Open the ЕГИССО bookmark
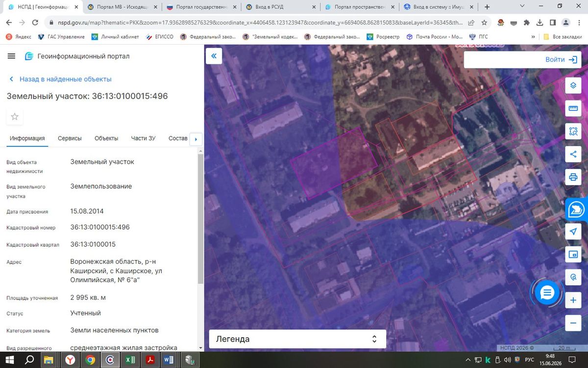Screen dimensions: 588x368 pyautogui.click(x=159, y=37)
